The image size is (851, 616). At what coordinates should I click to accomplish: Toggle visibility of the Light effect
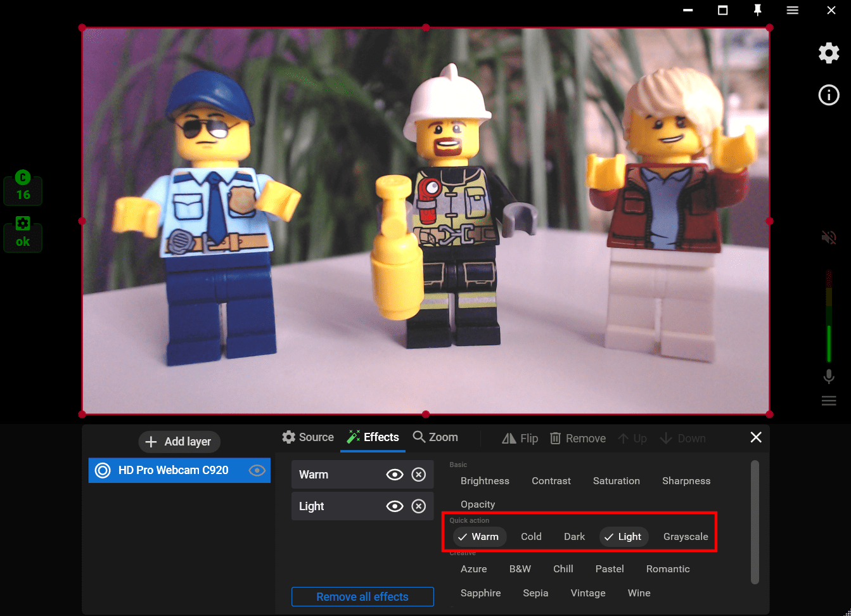click(x=395, y=506)
